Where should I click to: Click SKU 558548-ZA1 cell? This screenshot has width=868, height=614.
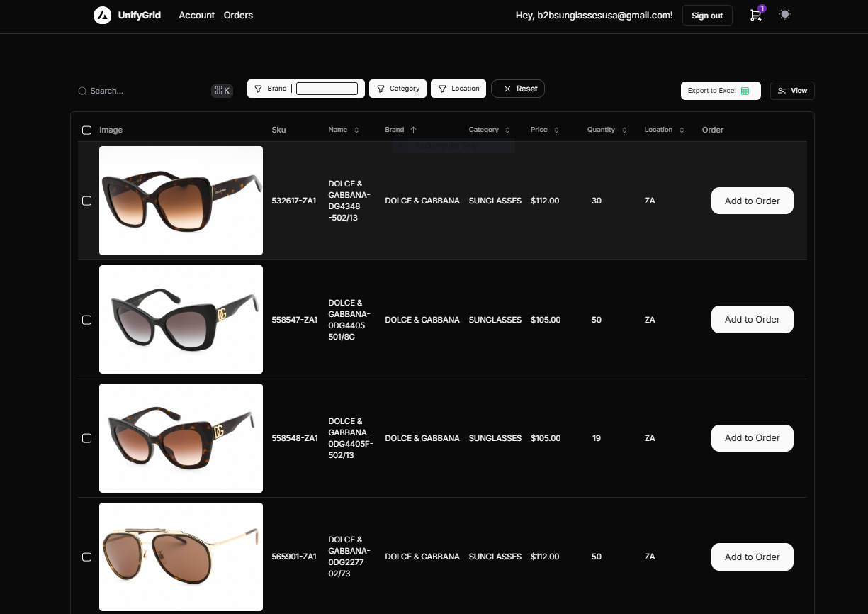point(295,438)
